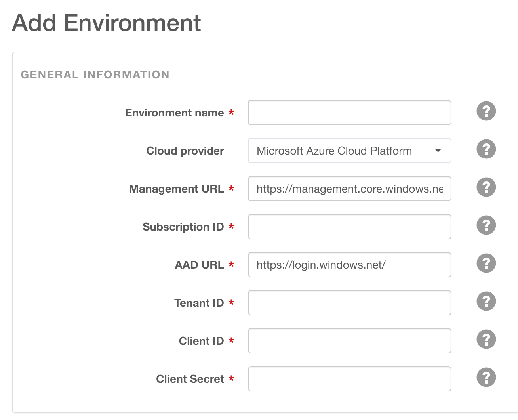Show help for the Management URL field
The width and height of the screenshot is (518, 420).
coord(486,187)
